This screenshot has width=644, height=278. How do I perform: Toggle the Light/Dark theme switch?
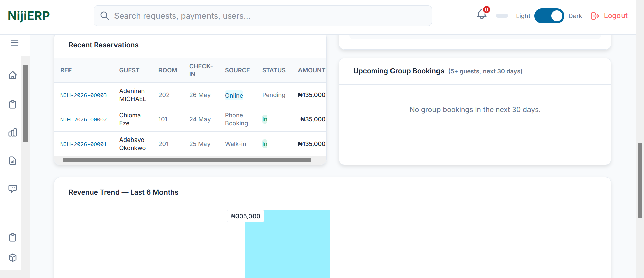(x=549, y=16)
